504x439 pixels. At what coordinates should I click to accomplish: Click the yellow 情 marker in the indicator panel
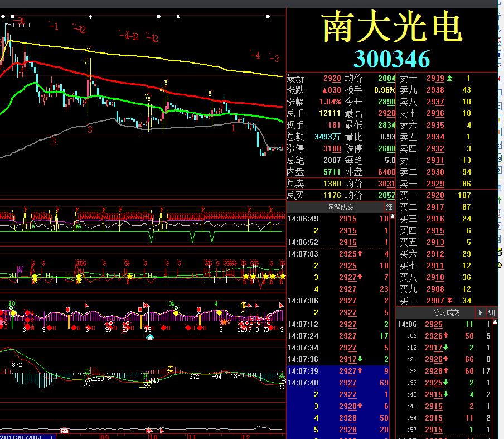click(x=243, y=305)
